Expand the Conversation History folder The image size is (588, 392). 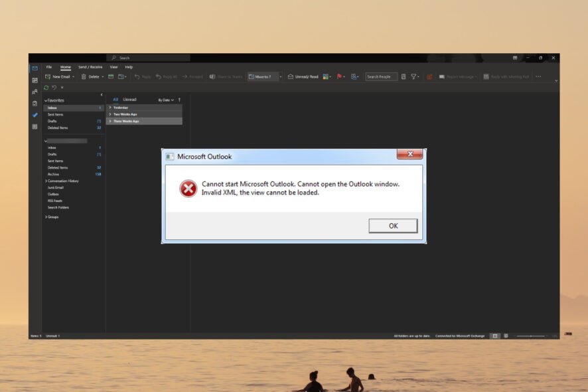coord(46,181)
